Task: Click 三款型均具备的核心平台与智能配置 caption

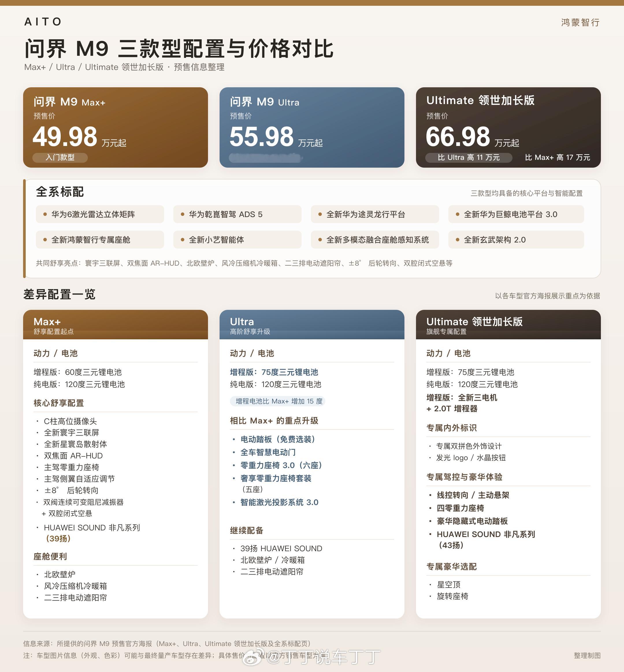Action: pos(526,193)
